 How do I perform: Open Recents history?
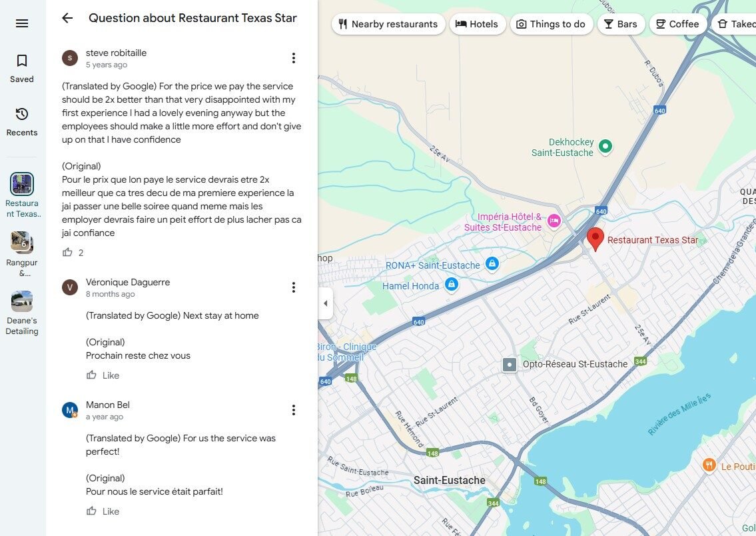(x=22, y=121)
